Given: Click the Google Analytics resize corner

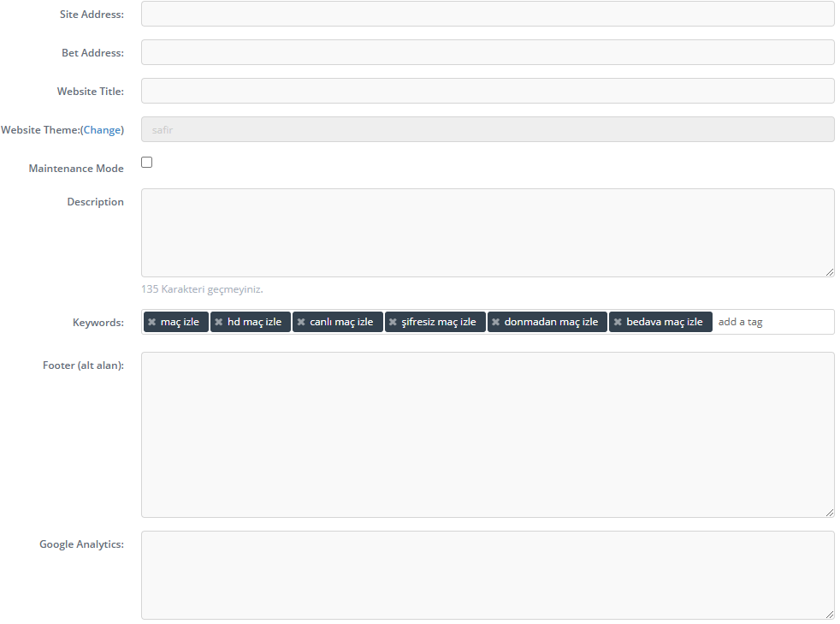Looking at the screenshot, I should pyautogui.click(x=830, y=615).
